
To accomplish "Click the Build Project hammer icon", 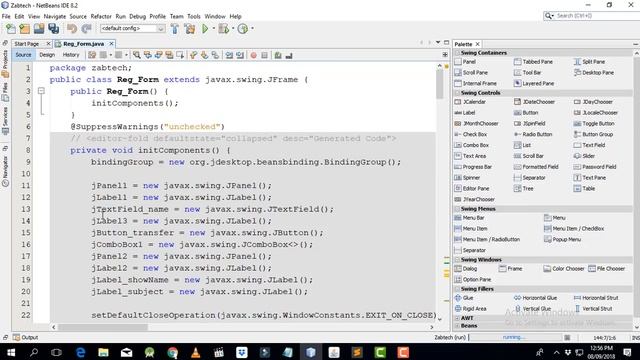I will (175, 29).
